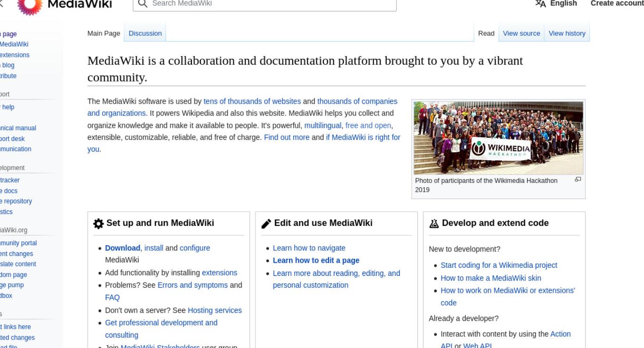644x348 pixels.
Task: Open the sidebar 'Random page' link
Action: pos(13,275)
